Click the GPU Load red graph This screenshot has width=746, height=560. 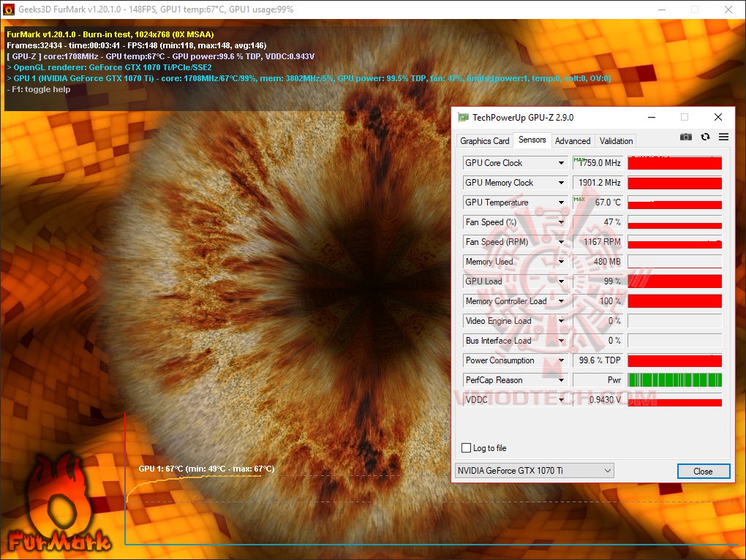[x=674, y=281]
